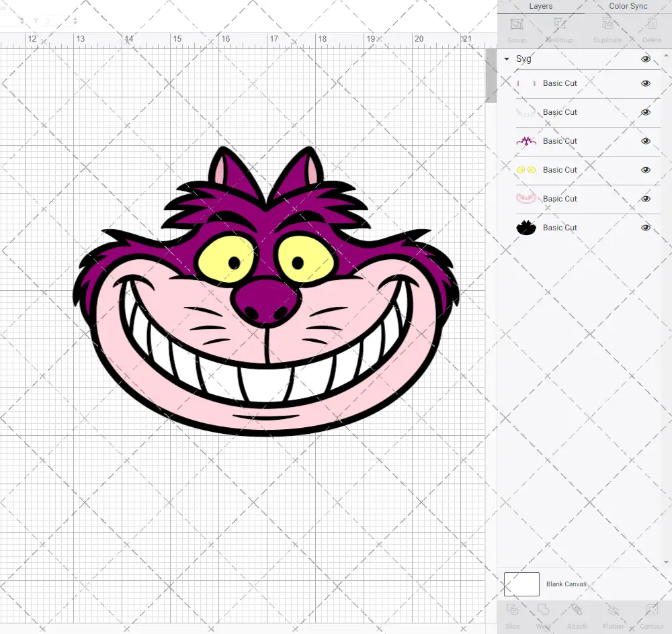Select the black silhouette layer thumbnail

point(526,228)
